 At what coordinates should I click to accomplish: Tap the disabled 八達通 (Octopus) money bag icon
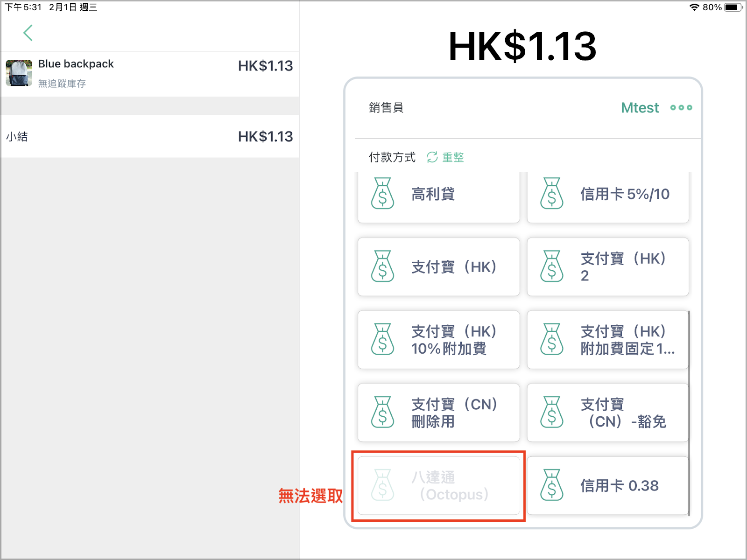click(382, 485)
